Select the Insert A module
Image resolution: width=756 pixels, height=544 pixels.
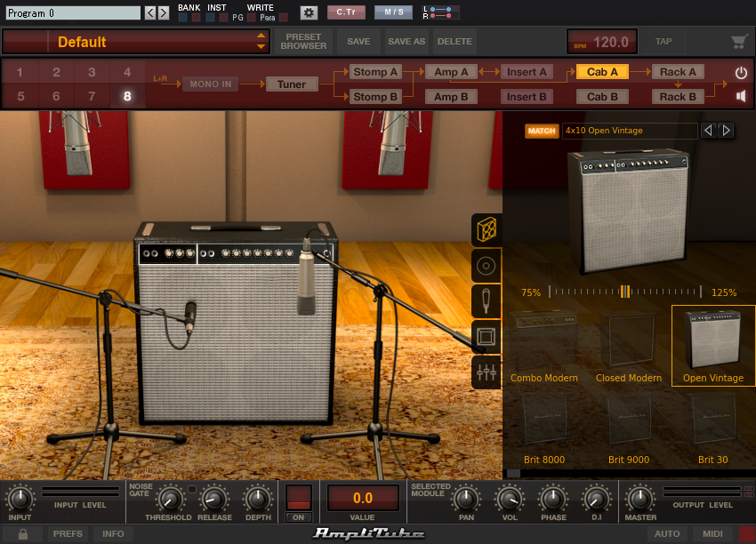coord(527,72)
